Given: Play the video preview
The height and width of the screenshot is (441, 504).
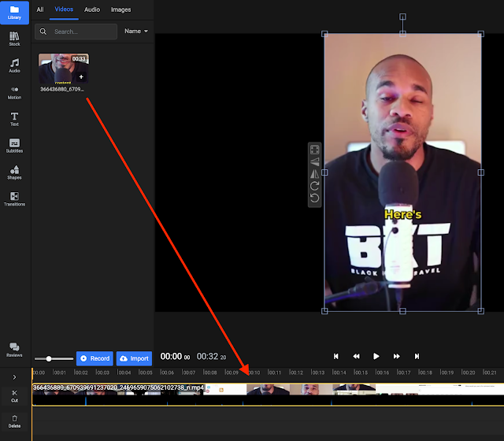Looking at the screenshot, I should pos(376,356).
